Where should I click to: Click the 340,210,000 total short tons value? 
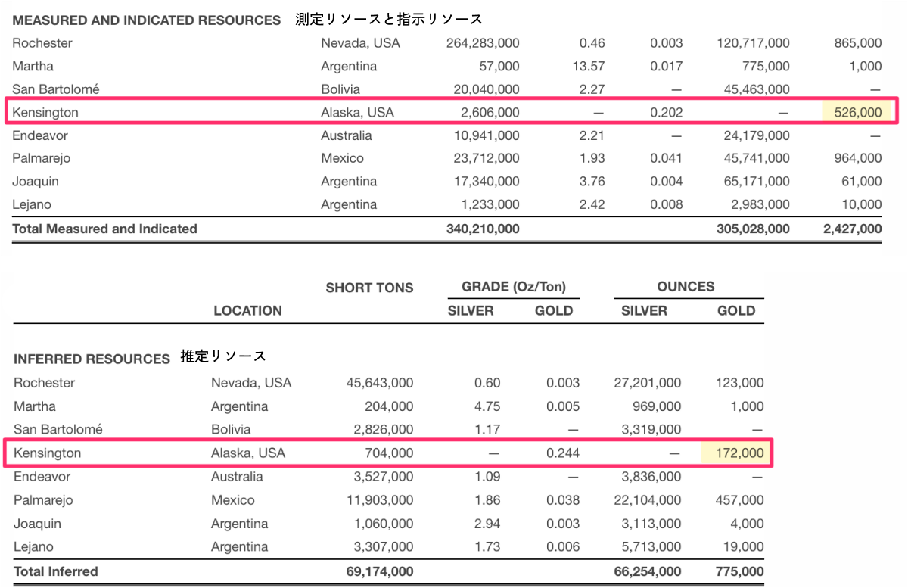point(483,229)
